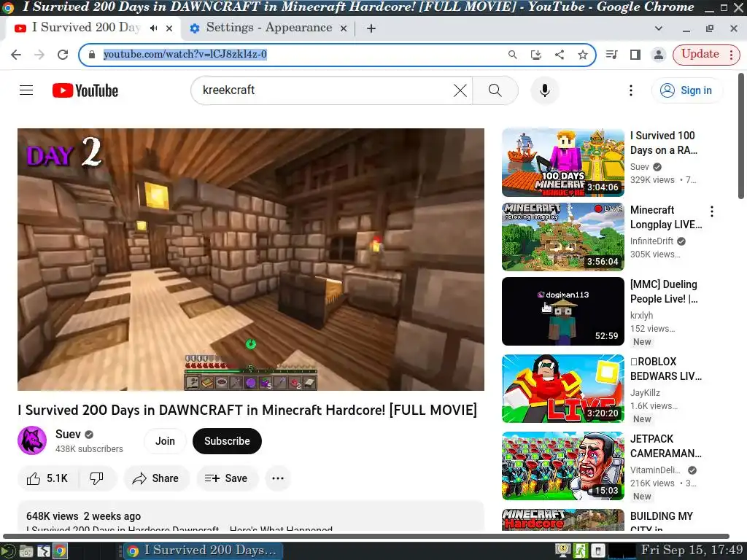Viewport: 747px width, 560px height.
Task: View site information lock icon
Action: click(91, 55)
